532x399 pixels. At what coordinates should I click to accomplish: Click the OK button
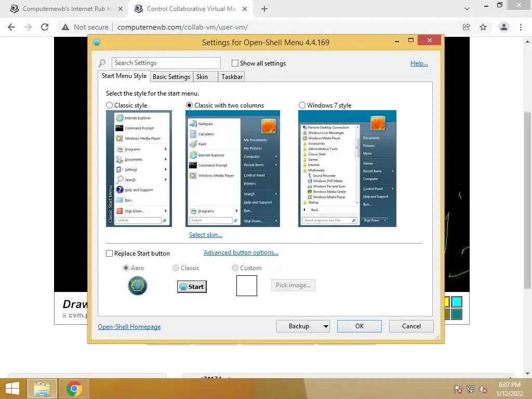[360, 326]
